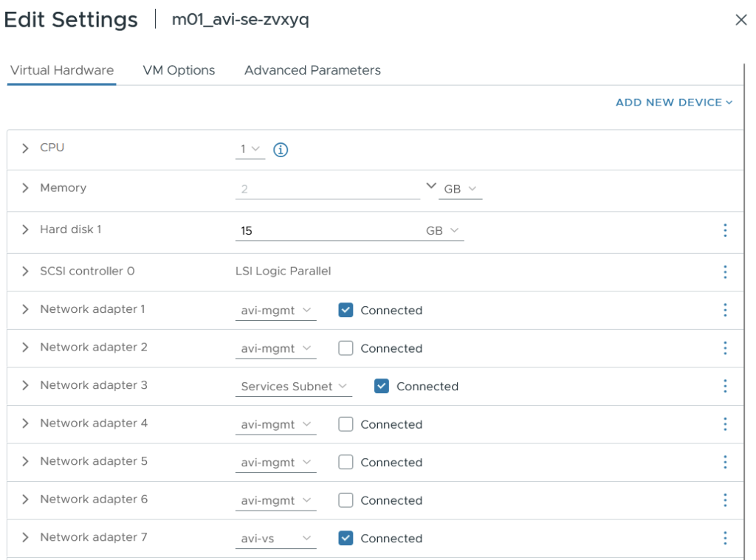Open Network adapter 7 avi-vs network dropdown
Image resolution: width=756 pixels, height=560 pixels.
click(275, 539)
